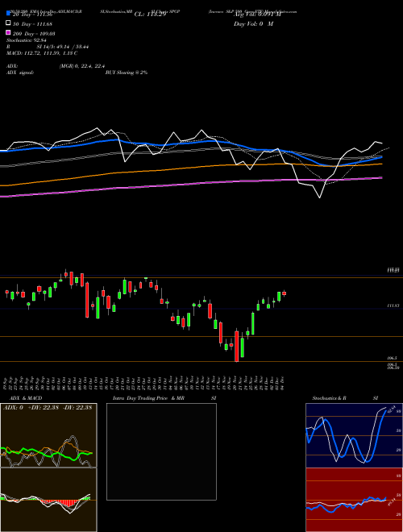Click the 'Day Vol: 0 M' label
Image resolution: width=403 pixels, height=532 pixels.
tap(253, 23)
